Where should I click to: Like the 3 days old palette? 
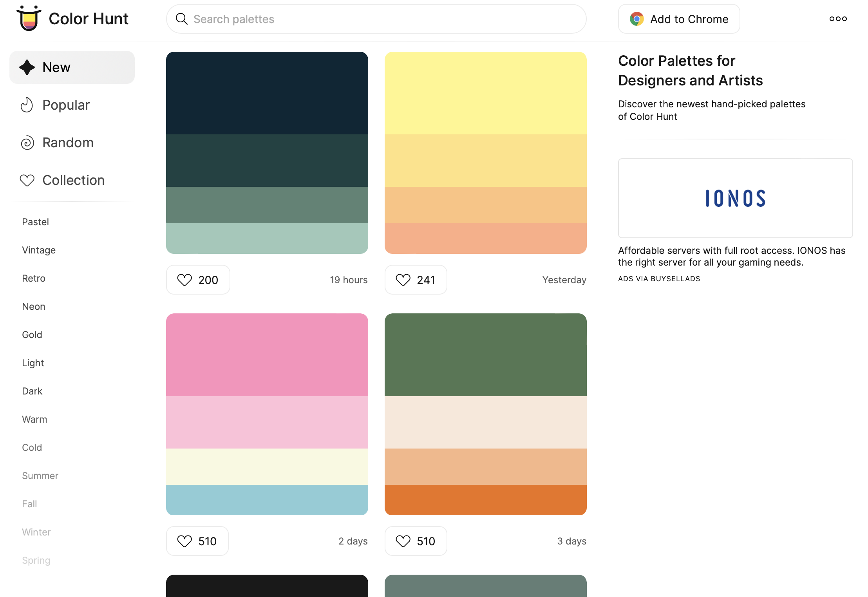pos(416,541)
